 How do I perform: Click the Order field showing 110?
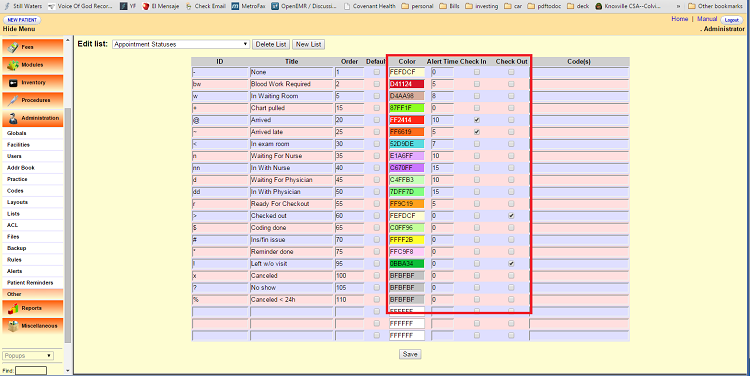tap(350, 299)
